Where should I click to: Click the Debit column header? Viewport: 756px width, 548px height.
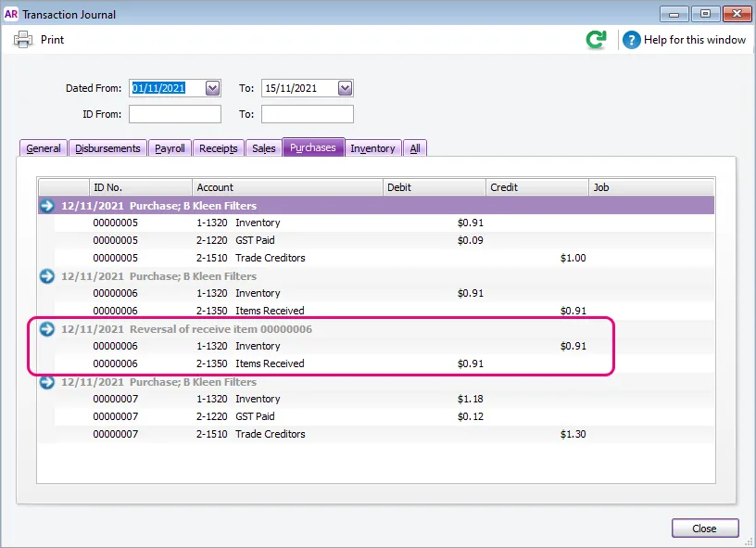pyautogui.click(x=434, y=187)
